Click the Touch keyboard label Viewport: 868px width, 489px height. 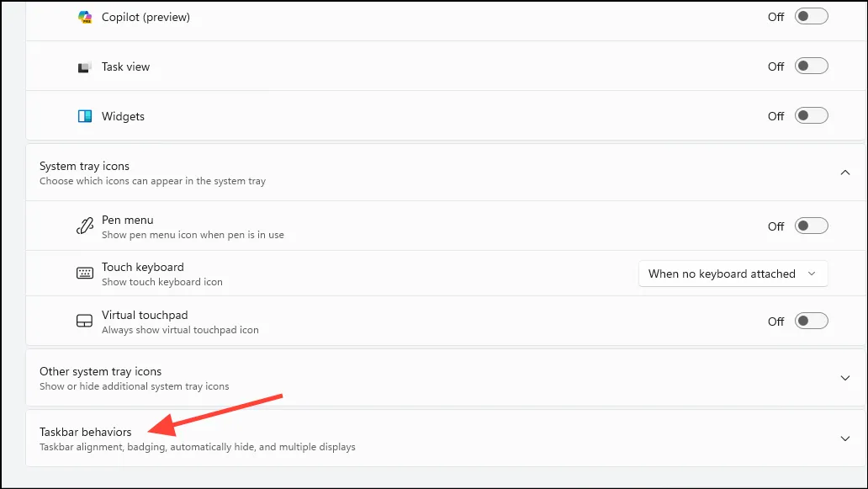coord(143,267)
